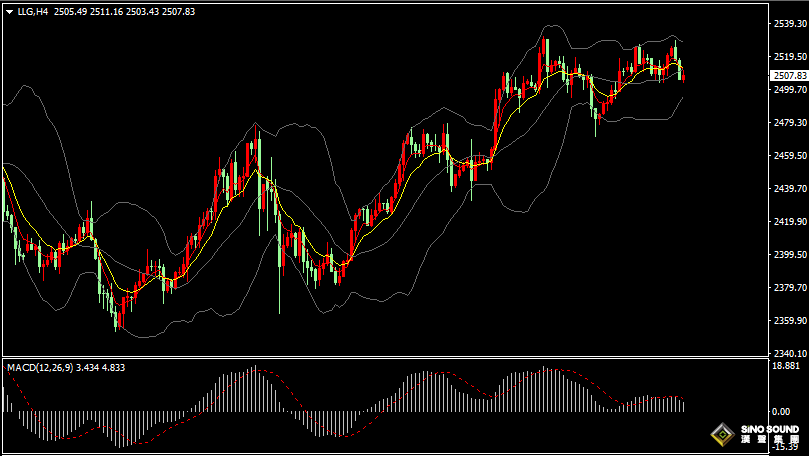This screenshot has width=809, height=456.
Task: Click the 2519.50 price axis label
Action: (x=788, y=56)
